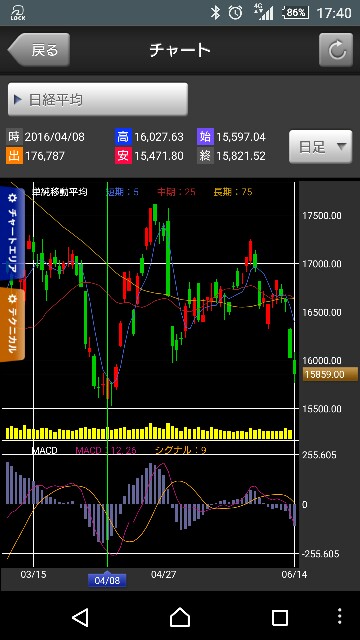Tap the gear icon on the チャートエリア tab

point(12,198)
